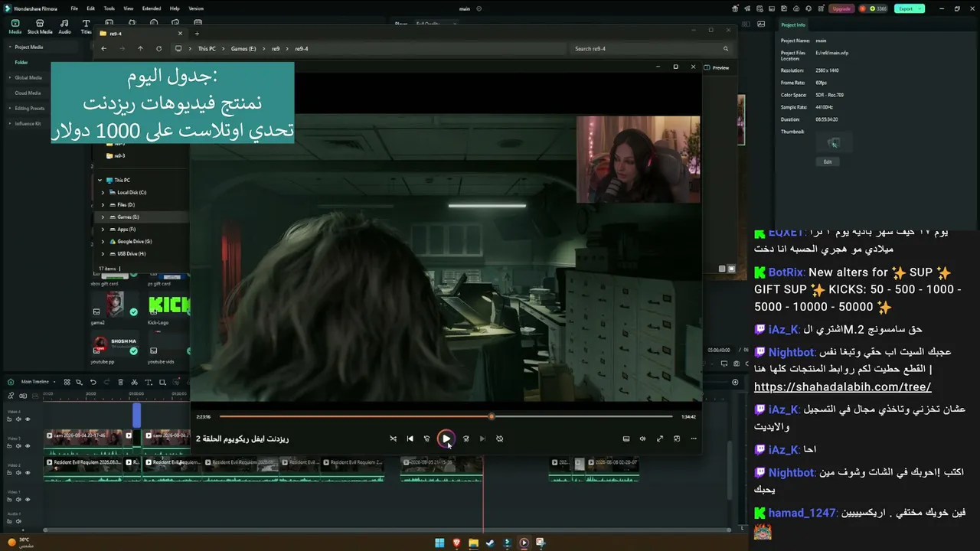
Task: Add a new File Explorer tab
Action: pyautogui.click(x=197, y=34)
